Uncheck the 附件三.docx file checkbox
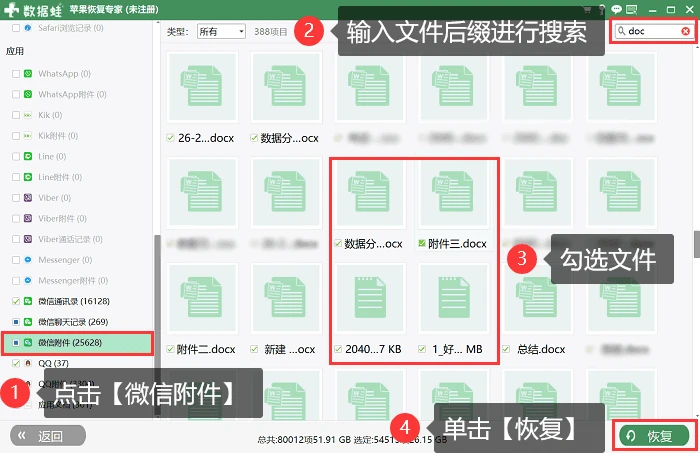This screenshot has height=453, width=700. (421, 243)
